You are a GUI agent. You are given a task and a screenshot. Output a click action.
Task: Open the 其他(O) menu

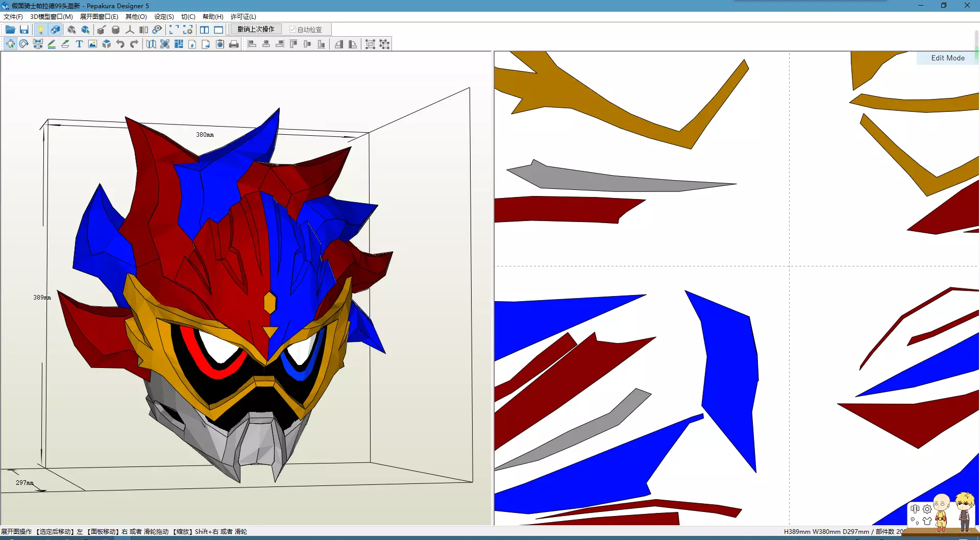coord(136,17)
